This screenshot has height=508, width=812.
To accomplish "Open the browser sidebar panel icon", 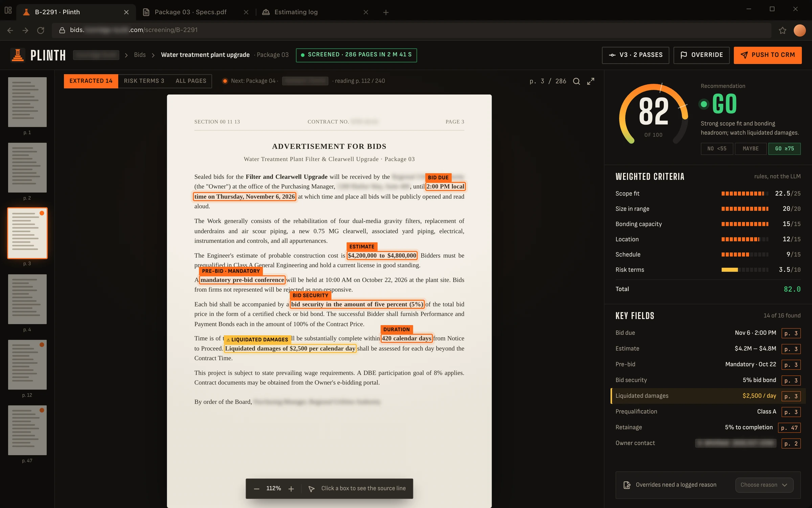I will tap(8, 10).
